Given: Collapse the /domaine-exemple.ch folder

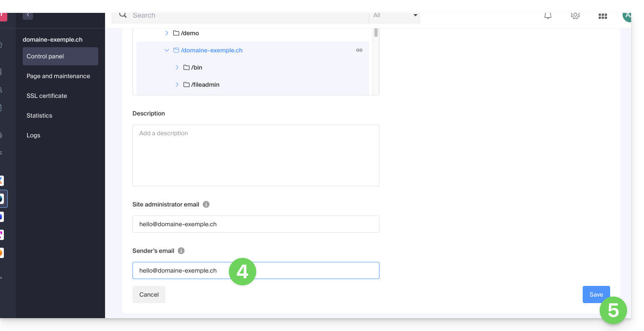Looking at the screenshot, I should coord(167,50).
